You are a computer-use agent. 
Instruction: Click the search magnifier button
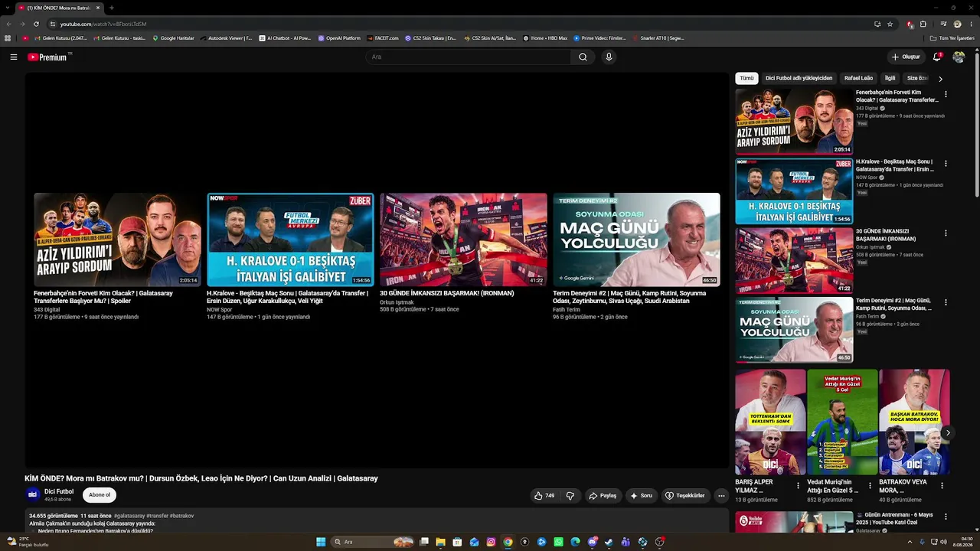(x=583, y=57)
